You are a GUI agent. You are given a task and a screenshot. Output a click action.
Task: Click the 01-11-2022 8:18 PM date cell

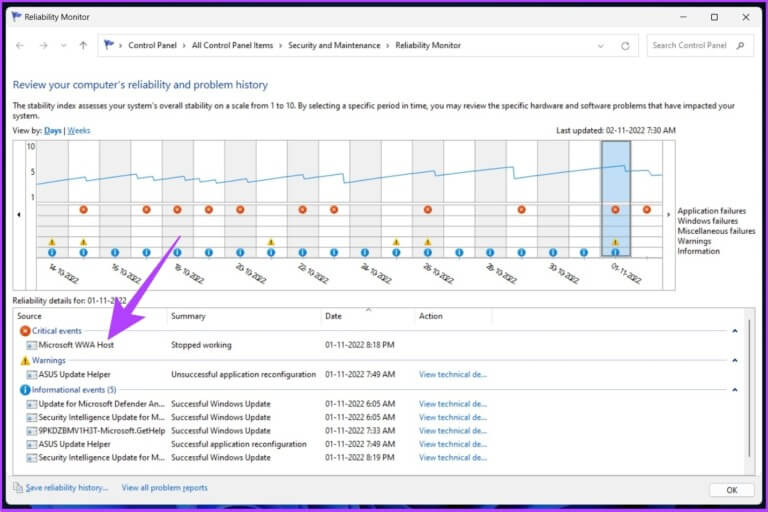[x=360, y=345]
